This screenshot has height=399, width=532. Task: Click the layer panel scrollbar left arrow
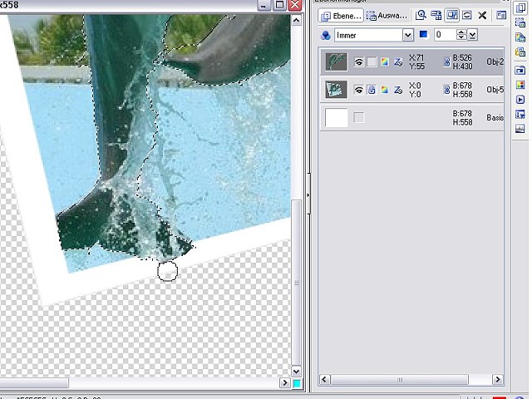click(324, 379)
